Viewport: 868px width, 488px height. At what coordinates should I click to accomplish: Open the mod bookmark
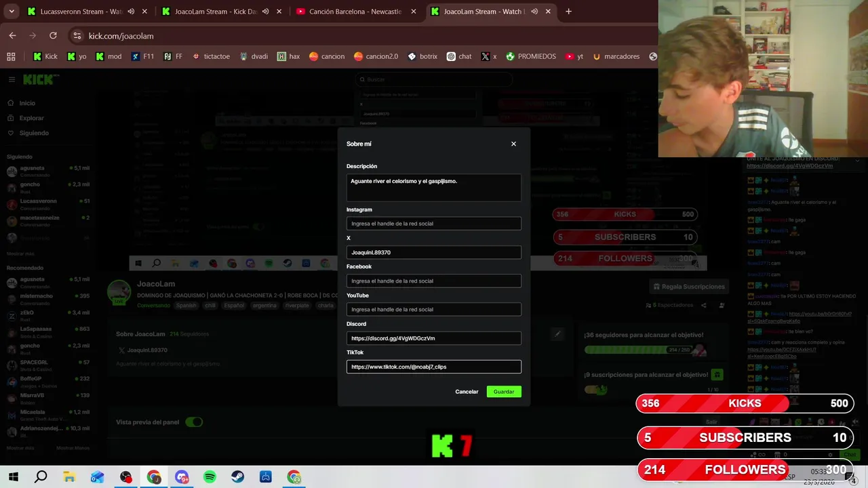pyautogui.click(x=108, y=56)
